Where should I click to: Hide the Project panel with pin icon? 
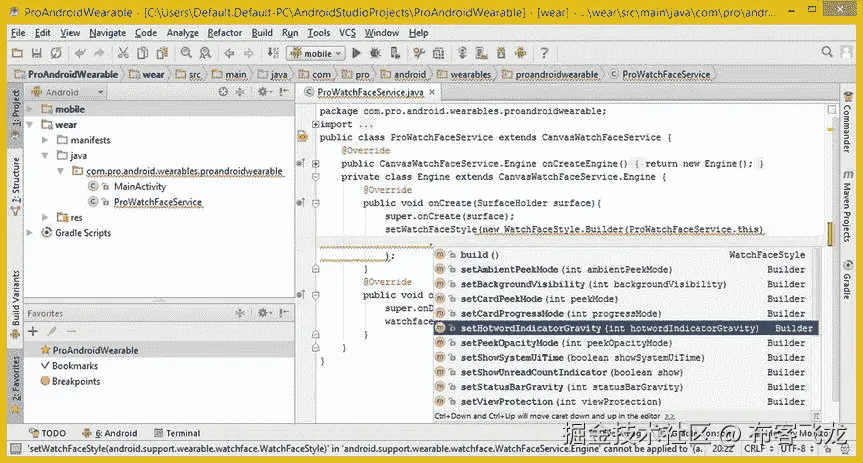click(x=284, y=92)
